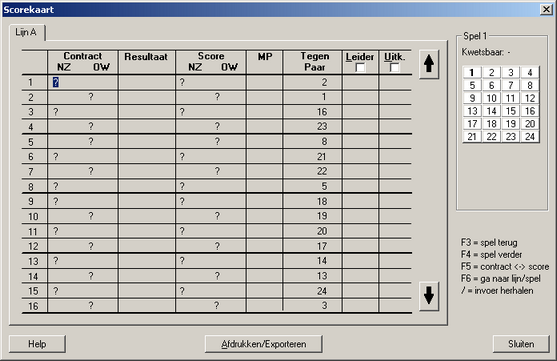Click Tegen Paar value 24 in row 15
557x361 pixels.
tap(322, 291)
